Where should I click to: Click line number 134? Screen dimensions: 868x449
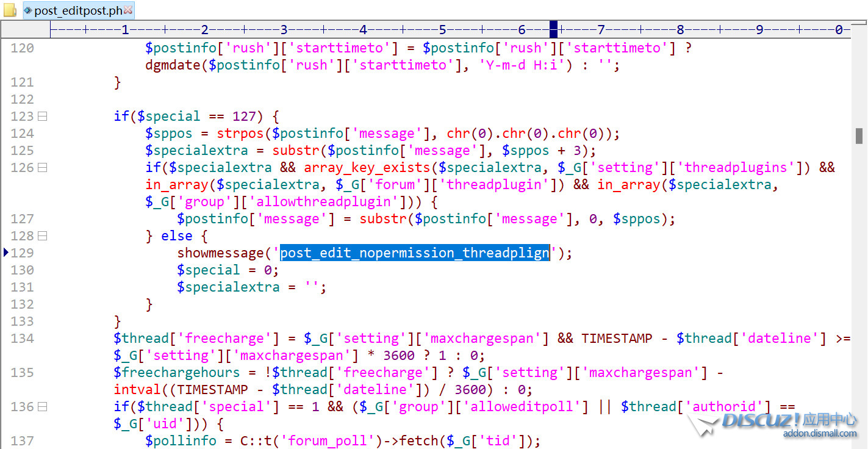tap(23, 338)
